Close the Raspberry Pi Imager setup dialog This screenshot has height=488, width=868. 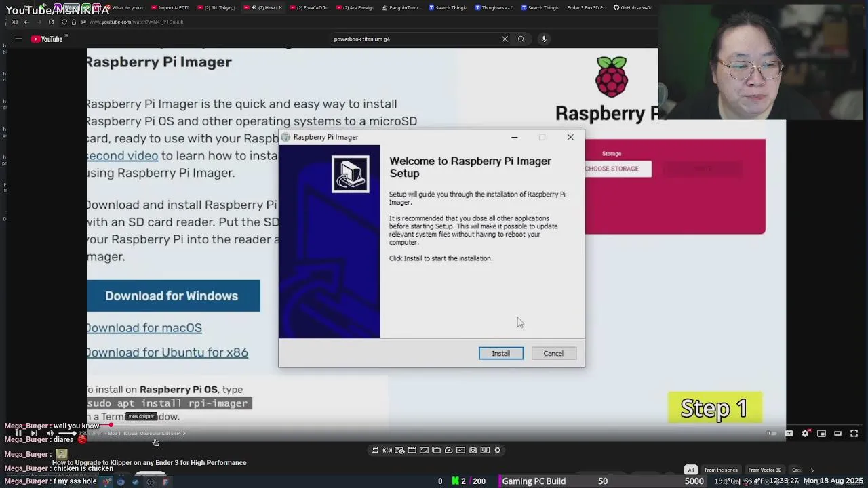pyautogui.click(x=570, y=137)
